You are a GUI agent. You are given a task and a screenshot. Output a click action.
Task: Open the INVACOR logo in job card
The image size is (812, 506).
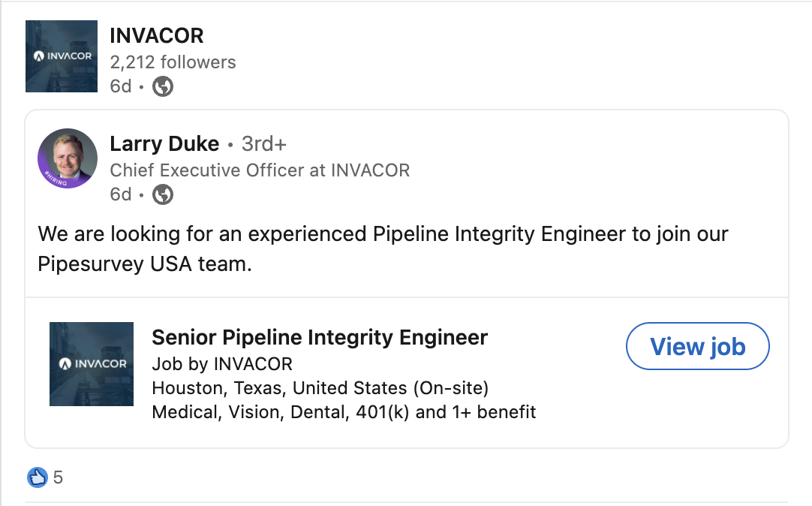pos(92,364)
